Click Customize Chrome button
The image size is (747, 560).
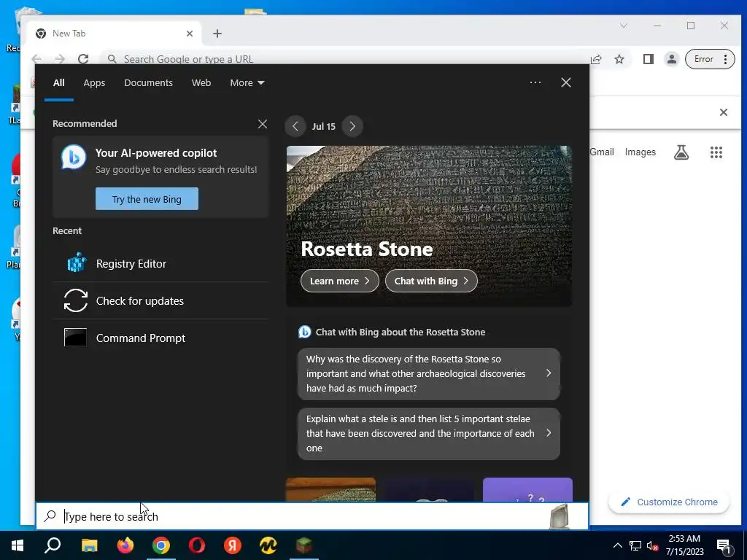pos(669,502)
